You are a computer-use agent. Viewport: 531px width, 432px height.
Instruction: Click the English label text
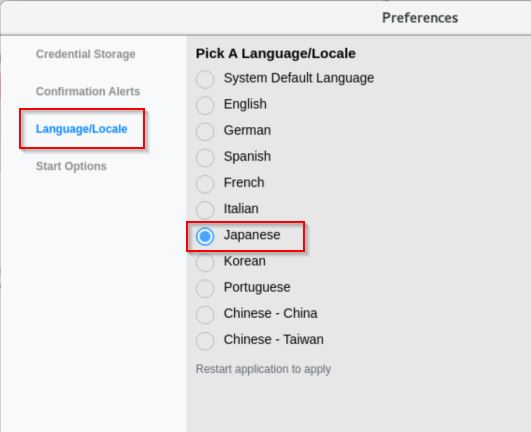(245, 104)
